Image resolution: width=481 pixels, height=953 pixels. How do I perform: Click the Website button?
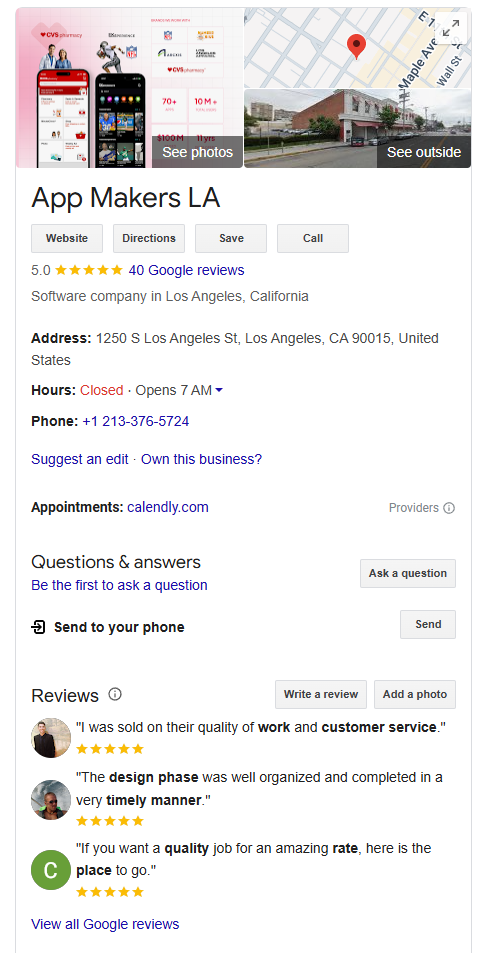pyautogui.click(x=67, y=238)
